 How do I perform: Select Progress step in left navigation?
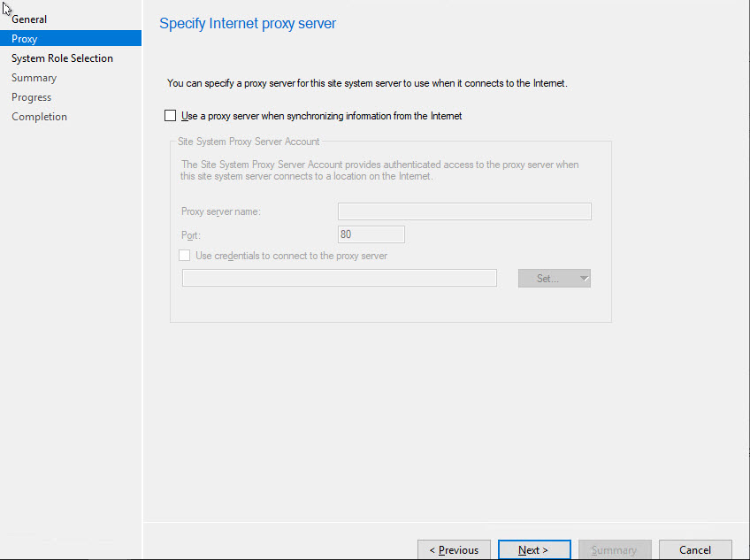click(x=31, y=97)
